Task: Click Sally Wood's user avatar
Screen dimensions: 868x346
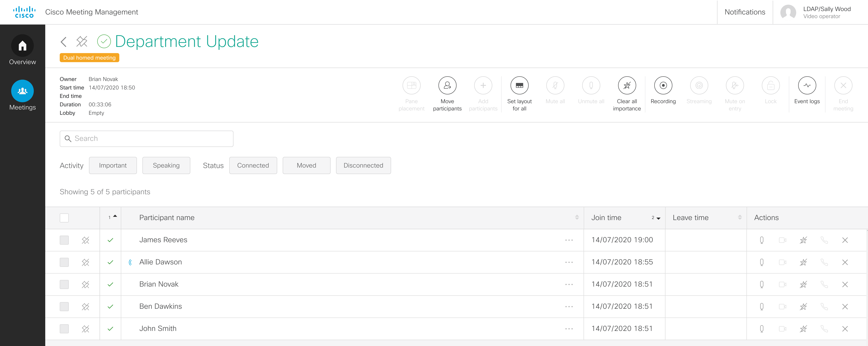Action: [x=788, y=13]
